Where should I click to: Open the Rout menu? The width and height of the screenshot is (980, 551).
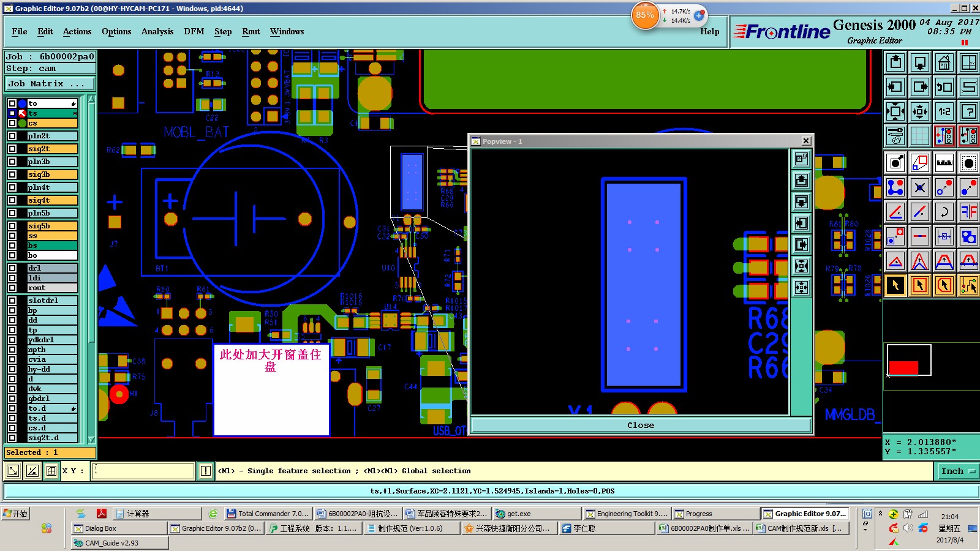click(x=251, y=32)
